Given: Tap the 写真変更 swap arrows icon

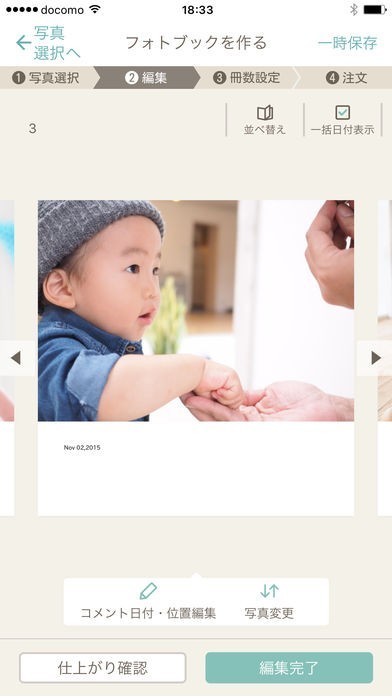Looking at the screenshot, I should [x=269, y=591].
